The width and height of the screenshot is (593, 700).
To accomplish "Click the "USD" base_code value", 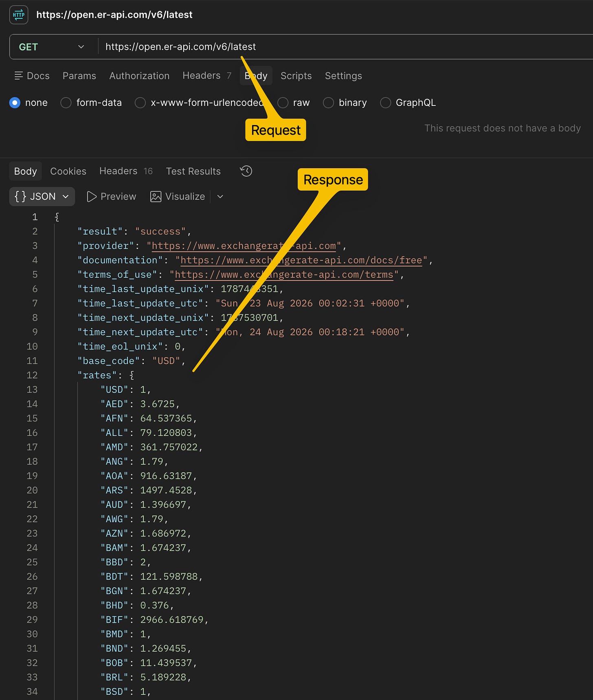I will [x=166, y=361].
